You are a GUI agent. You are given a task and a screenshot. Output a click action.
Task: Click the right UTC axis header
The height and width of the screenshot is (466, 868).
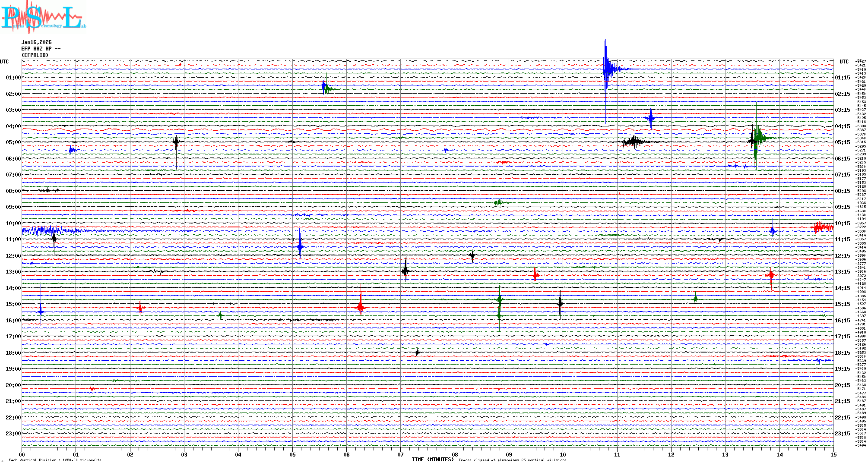pos(844,62)
